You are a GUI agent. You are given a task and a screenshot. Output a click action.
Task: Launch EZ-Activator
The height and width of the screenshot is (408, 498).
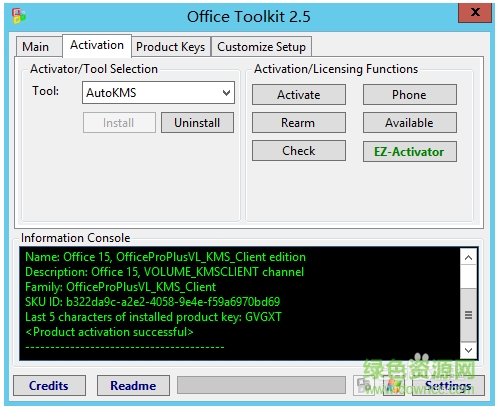click(410, 152)
